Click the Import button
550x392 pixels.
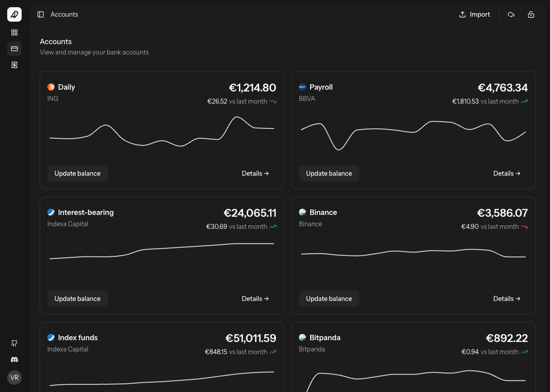(x=474, y=14)
